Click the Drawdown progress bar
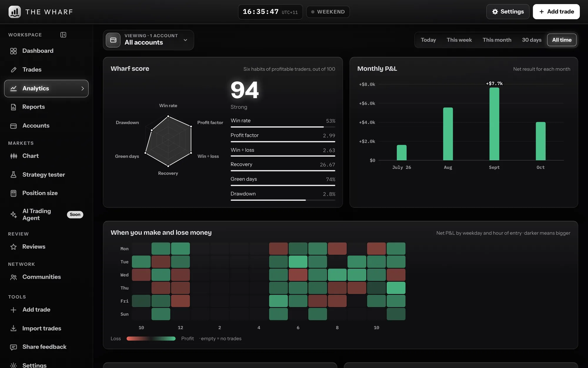 pos(283,200)
